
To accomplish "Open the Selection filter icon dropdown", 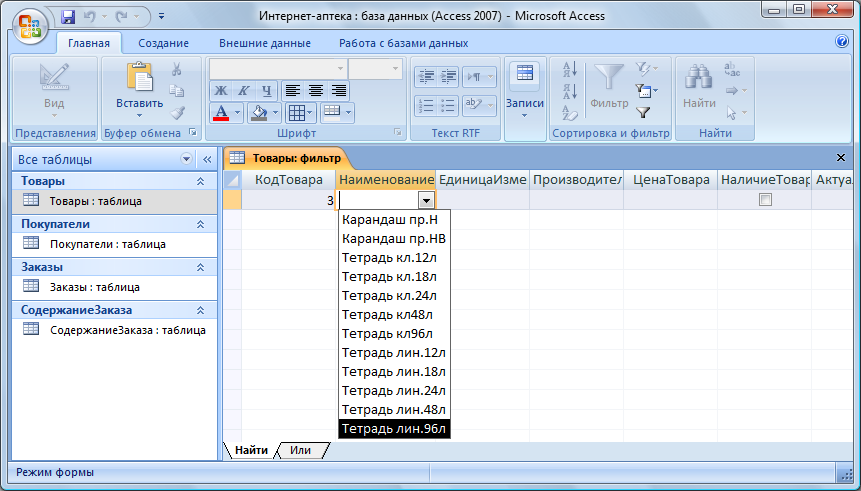I will (x=646, y=69).
